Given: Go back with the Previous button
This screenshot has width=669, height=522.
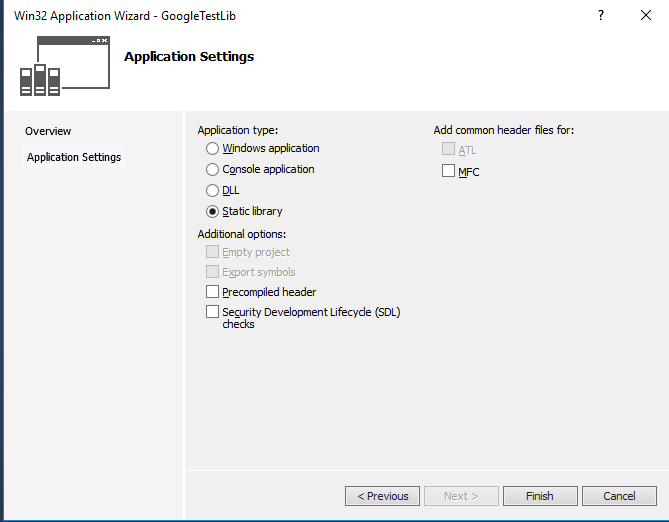Looking at the screenshot, I should point(382,496).
